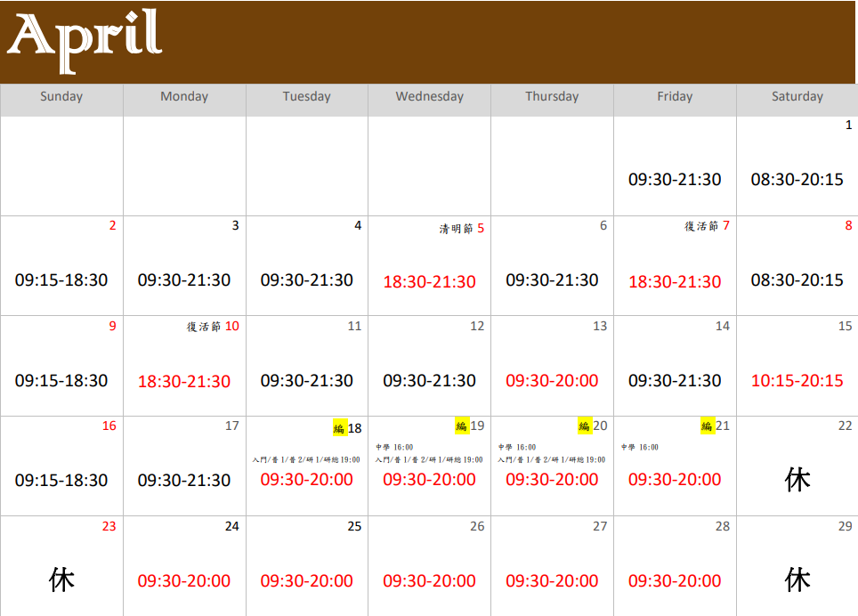Click the 09:30-21:30 time on April 3
The image size is (858, 616).
[x=184, y=280]
